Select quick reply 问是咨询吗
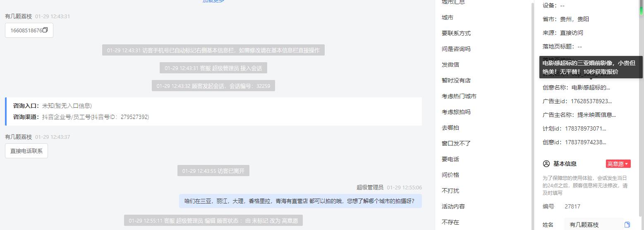This screenshot has width=644, height=230. click(x=456, y=49)
